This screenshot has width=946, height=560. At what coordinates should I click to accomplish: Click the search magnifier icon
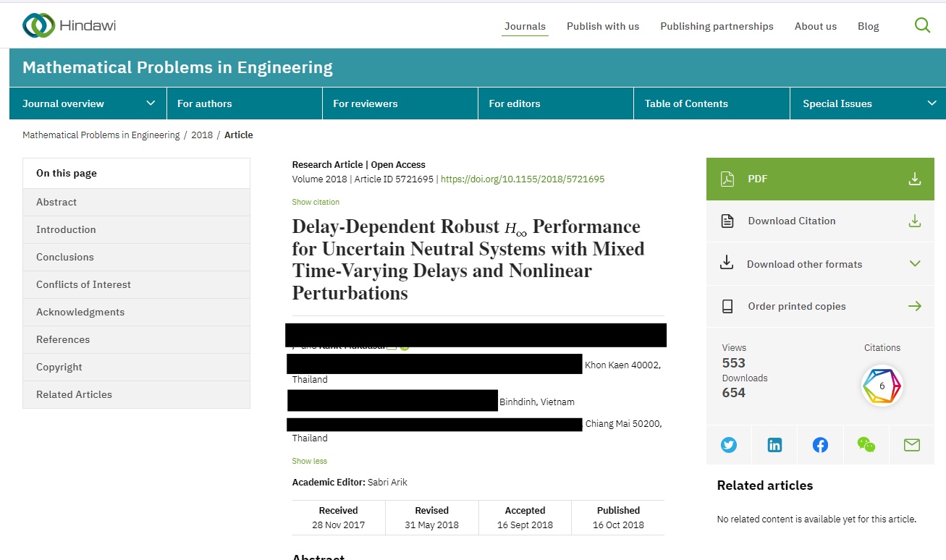(922, 25)
